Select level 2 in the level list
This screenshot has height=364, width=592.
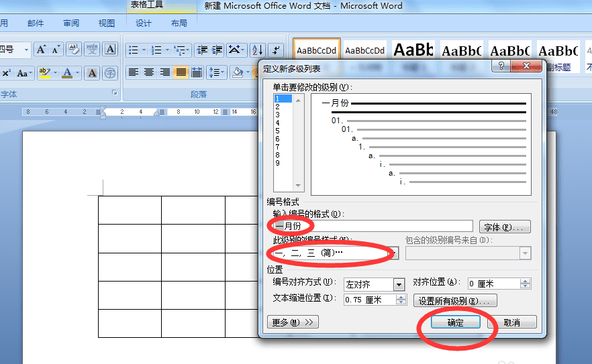(x=283, y=107)
